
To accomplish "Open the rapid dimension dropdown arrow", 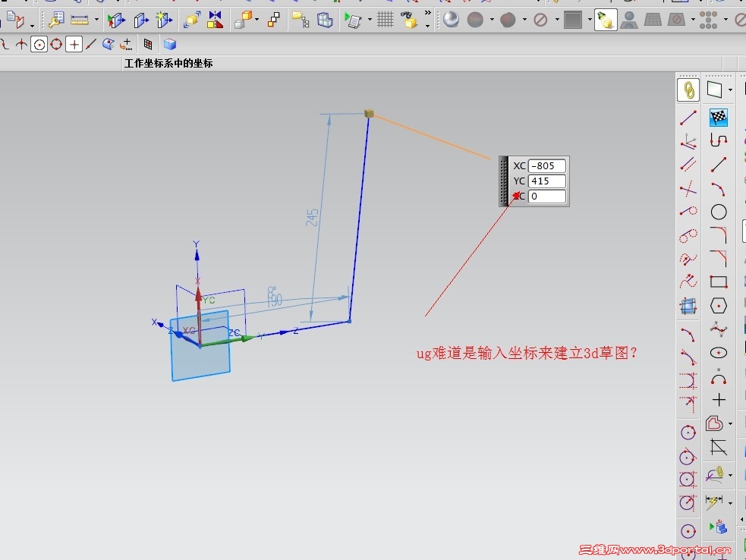I will point(730,503).
